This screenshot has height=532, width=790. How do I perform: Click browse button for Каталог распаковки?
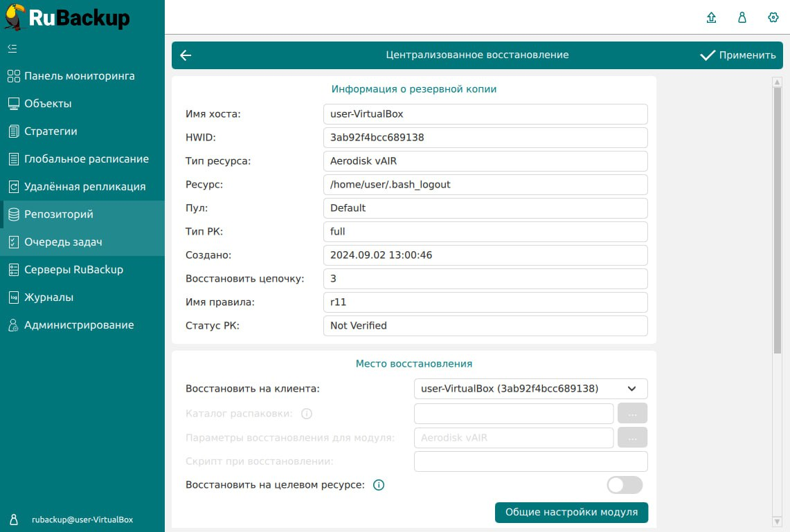(632, 414)
